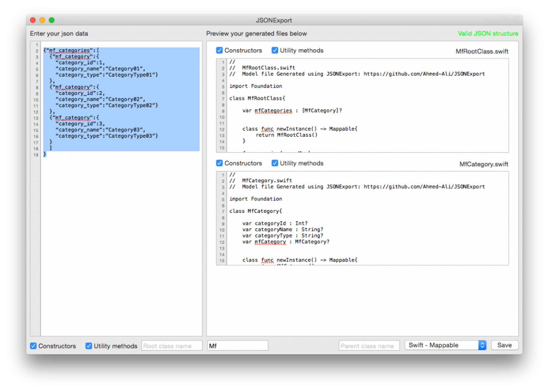Screen dimensions: 549x392
Task: Maximize the window using green button
Action: coord(52,20)
